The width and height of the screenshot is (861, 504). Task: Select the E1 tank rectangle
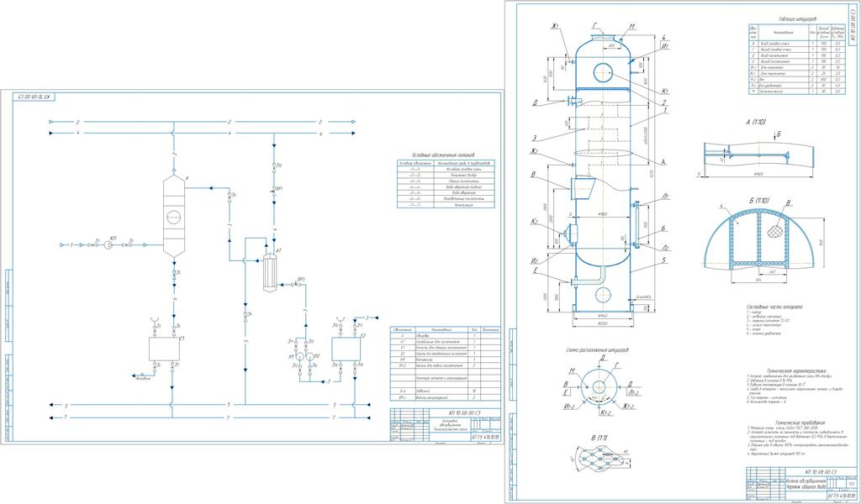coord(164,349)
